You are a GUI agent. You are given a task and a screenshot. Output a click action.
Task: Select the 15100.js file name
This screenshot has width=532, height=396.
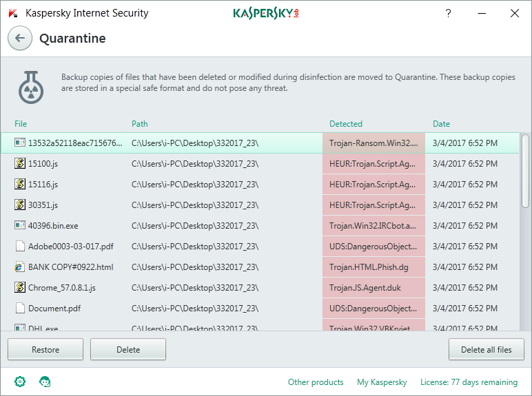43,164
